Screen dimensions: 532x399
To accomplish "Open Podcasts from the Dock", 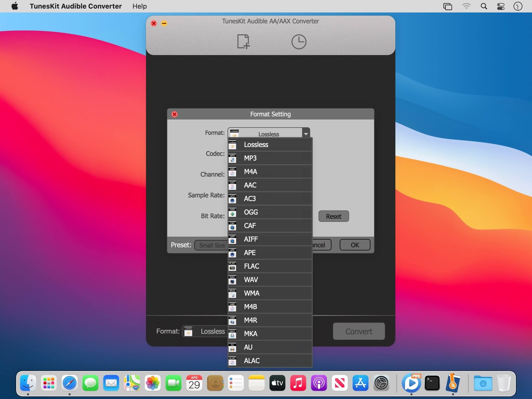I will (x=319, y=383).
